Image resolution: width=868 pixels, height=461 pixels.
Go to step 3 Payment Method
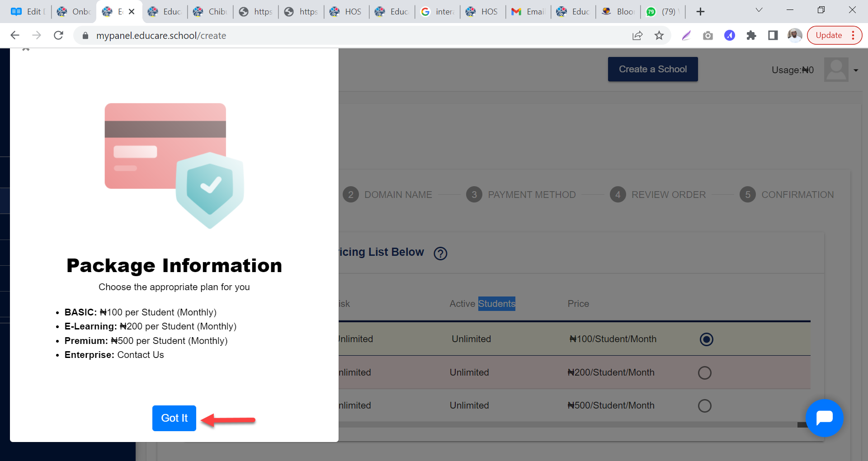pos(521,195)
